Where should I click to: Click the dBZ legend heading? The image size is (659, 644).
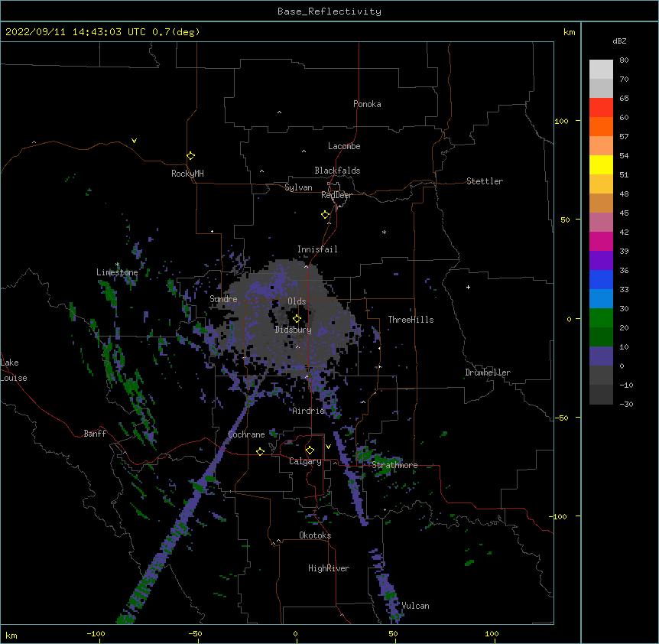(x=619, y=41)
